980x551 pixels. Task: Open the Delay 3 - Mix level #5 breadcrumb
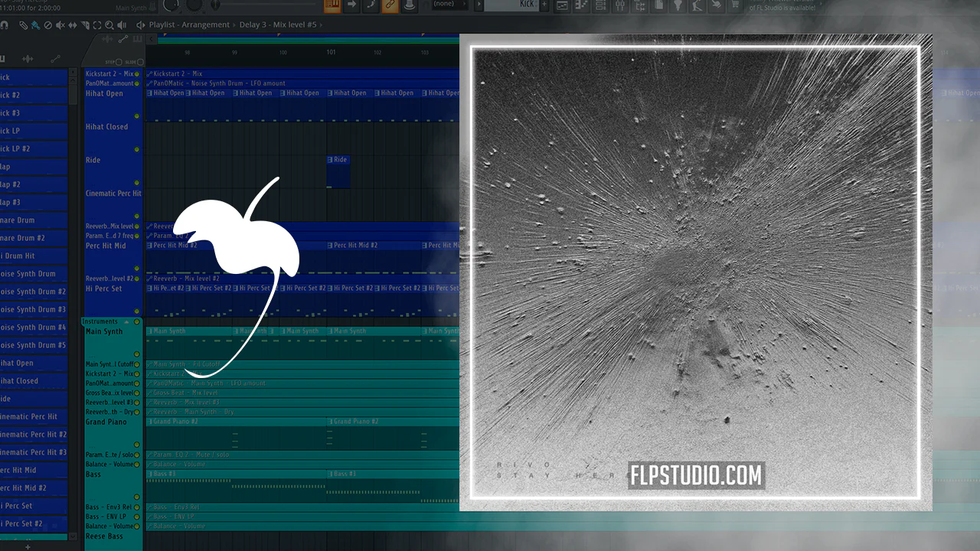pos(278,24)
